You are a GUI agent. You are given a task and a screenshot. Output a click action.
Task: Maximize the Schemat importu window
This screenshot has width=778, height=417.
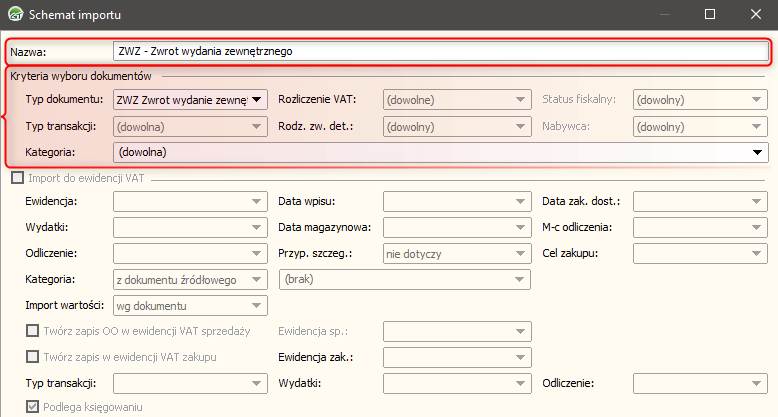click(x=710, y=14)
